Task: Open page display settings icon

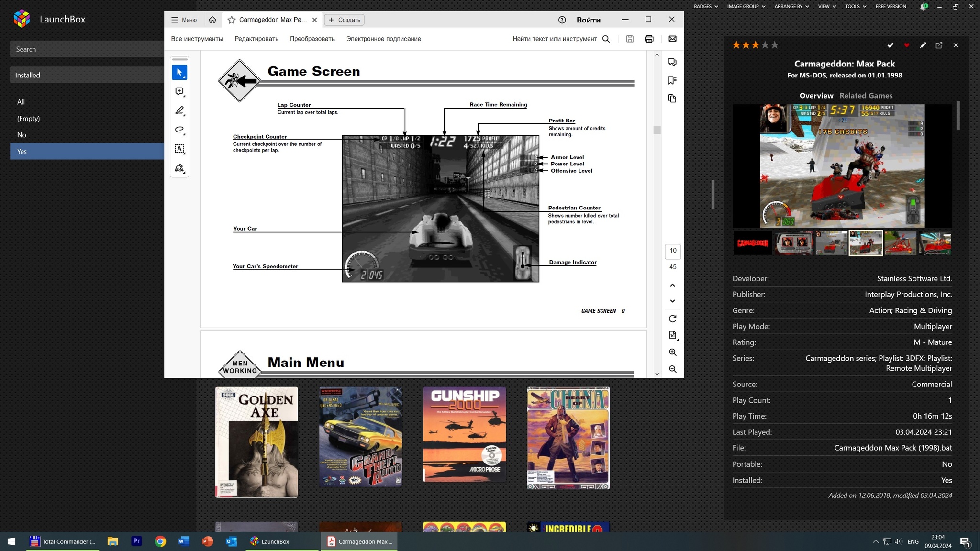Action: click(x=672, y=335)
